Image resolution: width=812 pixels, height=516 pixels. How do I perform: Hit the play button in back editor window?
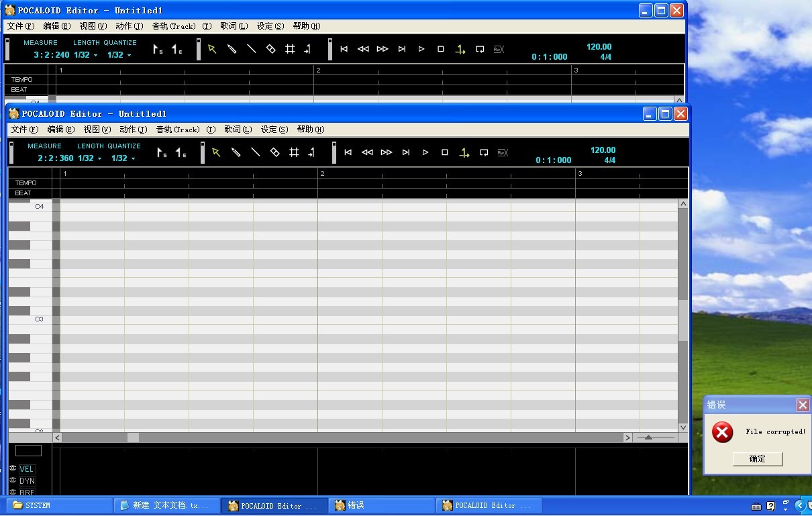(421, 49)
